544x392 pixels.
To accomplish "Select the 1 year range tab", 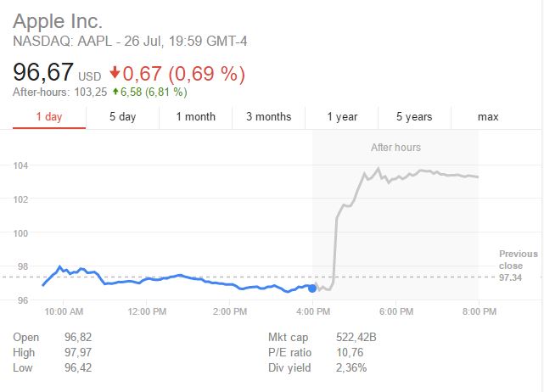I will point(342,116).
